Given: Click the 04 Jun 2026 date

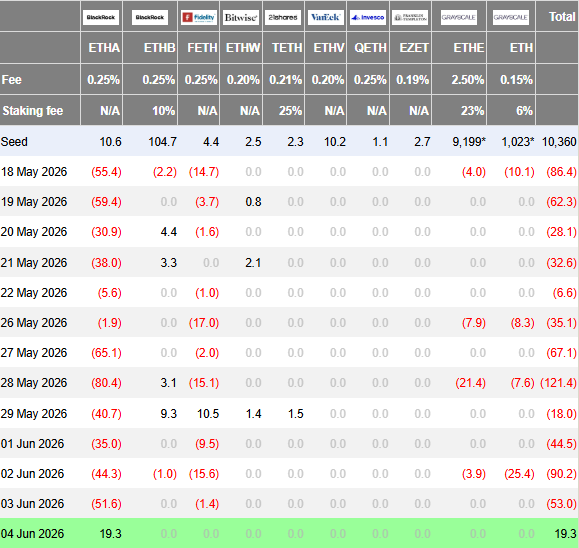Looking at the screenshot, I should coord(32,534).
